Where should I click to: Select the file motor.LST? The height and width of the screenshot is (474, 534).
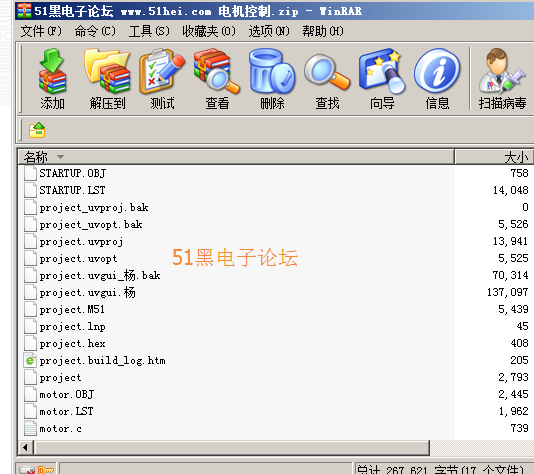tap(66, 411)
